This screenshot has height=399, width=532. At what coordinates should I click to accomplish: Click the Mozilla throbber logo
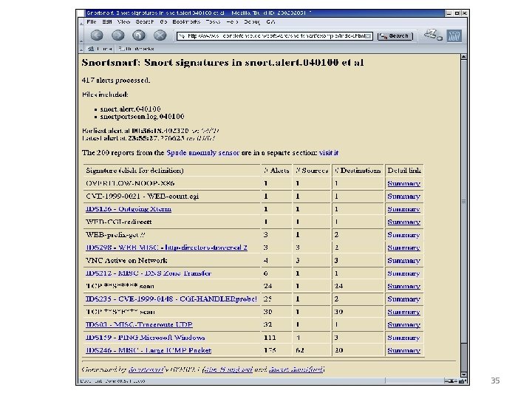pyautogui.click(x=454, y=35)
